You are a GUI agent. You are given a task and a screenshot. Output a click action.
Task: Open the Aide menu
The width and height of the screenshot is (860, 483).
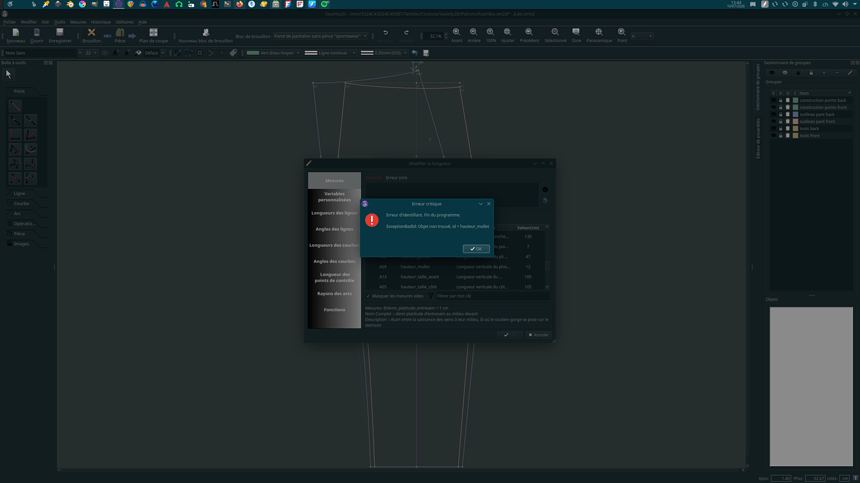pos(143,22)
